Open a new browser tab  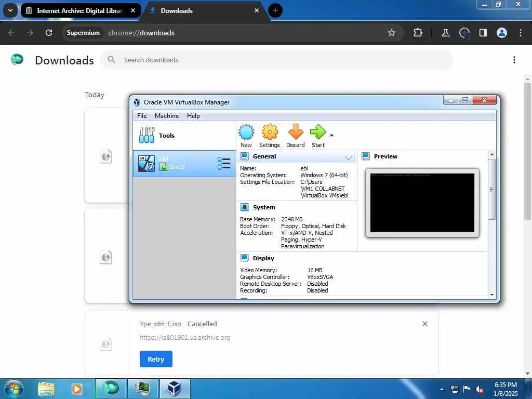pos(275,10)
